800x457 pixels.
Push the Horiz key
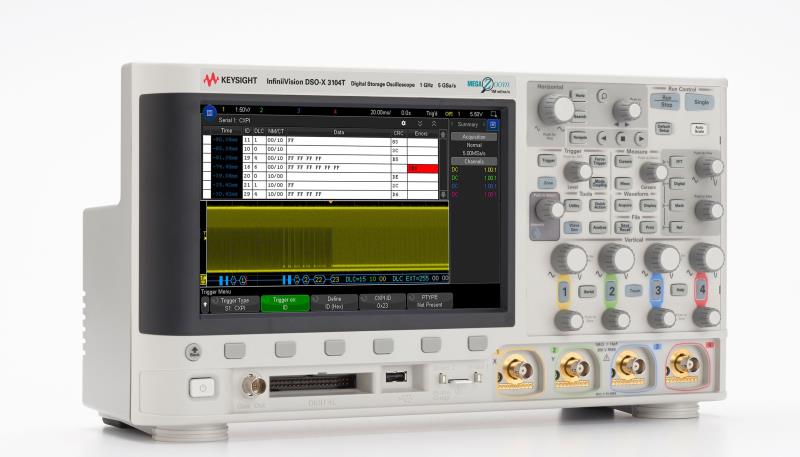point(580,96)
